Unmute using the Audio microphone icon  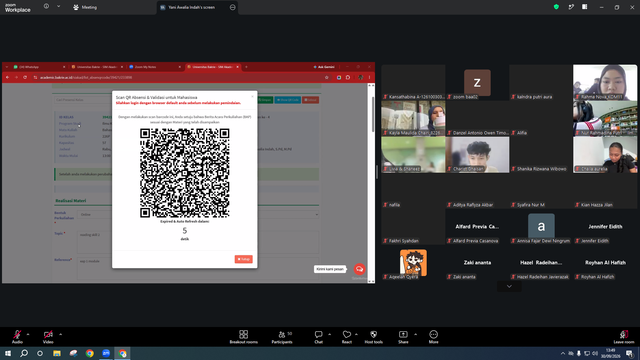coord(17,334)
